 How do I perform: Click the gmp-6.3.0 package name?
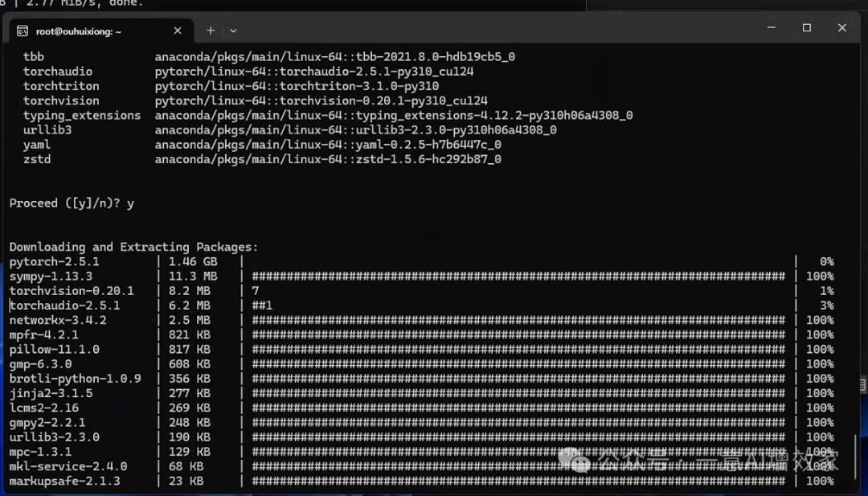pos(40,364)
